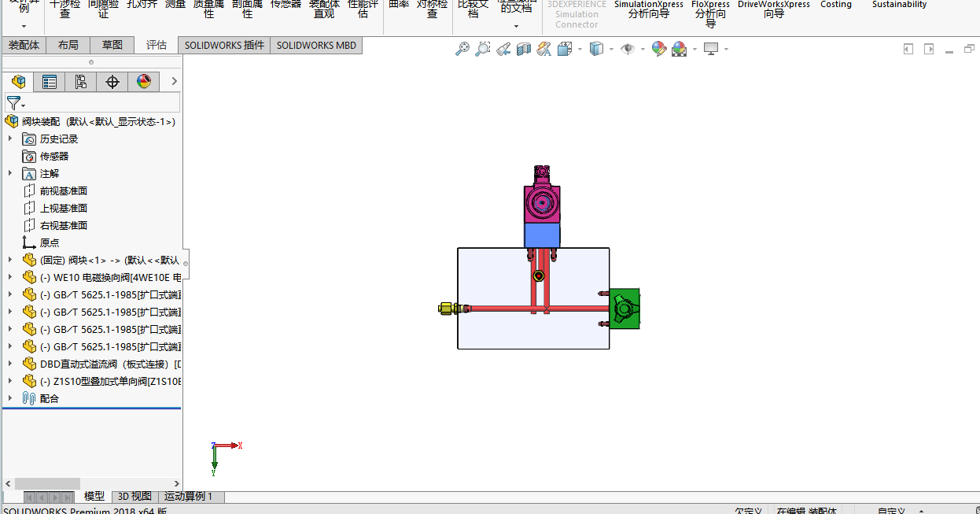Expand 历史记录 tree node

(x=10, y=139)
